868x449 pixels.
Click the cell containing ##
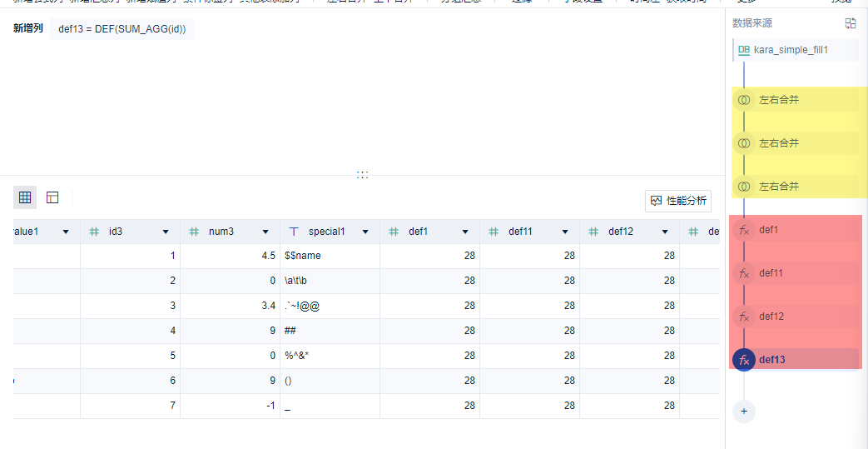pos(330,331)
